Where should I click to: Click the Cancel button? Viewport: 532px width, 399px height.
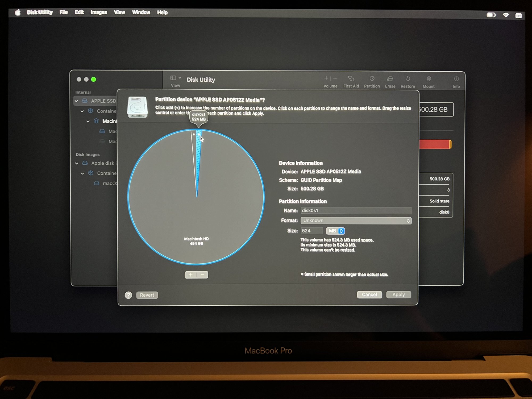point(369,295)
